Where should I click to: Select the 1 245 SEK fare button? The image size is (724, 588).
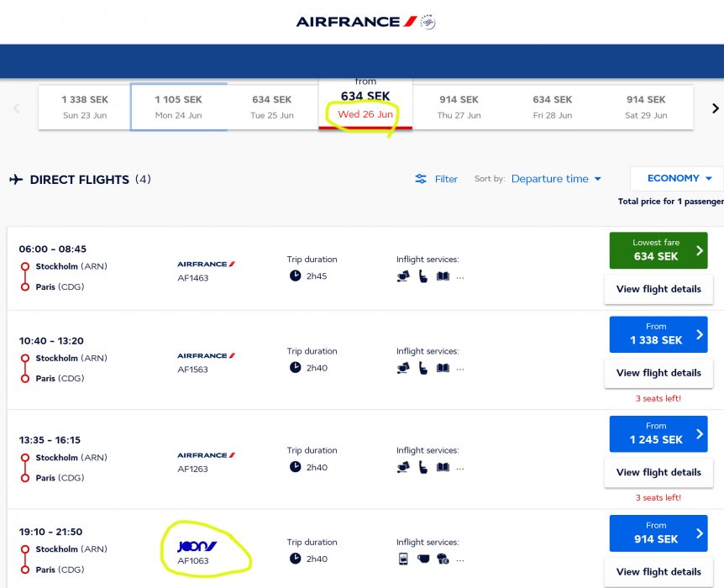pyautogui.click(x=658, y=433)
